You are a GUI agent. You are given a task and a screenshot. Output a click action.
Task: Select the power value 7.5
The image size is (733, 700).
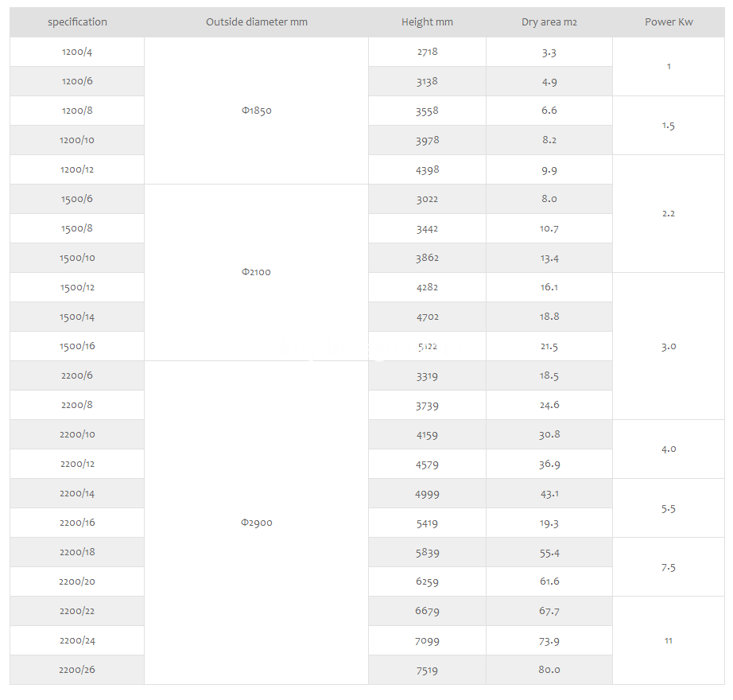tap(669, 567)
